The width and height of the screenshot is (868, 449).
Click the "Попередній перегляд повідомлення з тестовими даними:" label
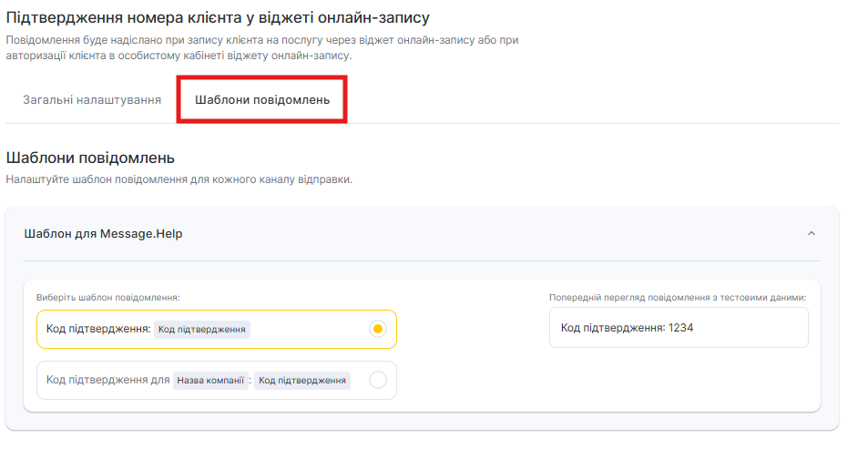click(x=678, y=297)
